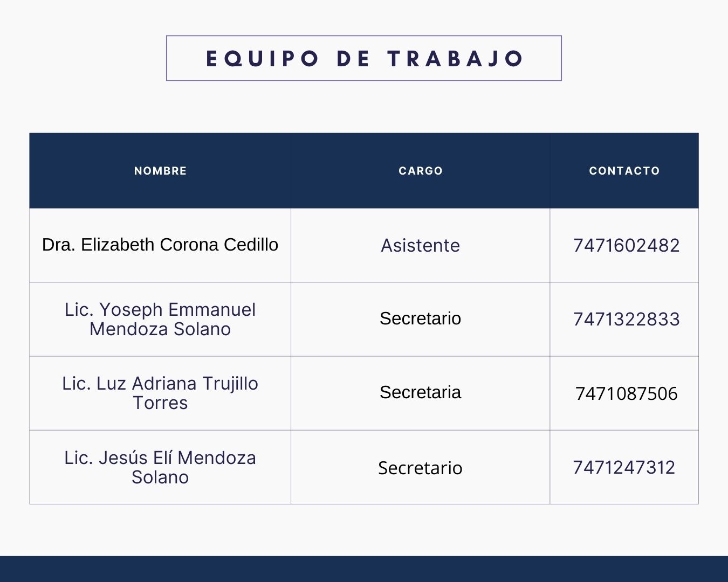728x582 pixels.
Task: Click the Secretaria role cell
Action: coord(420,392)
